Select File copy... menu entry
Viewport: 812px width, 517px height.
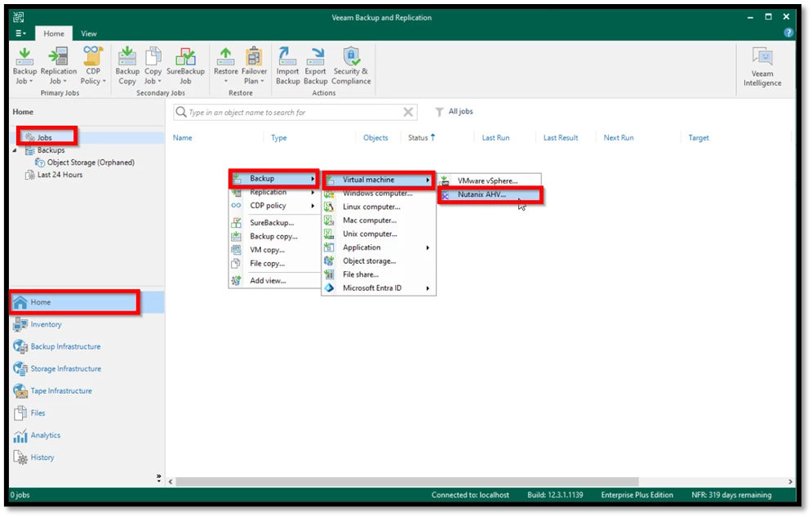[x=274, y=263]
